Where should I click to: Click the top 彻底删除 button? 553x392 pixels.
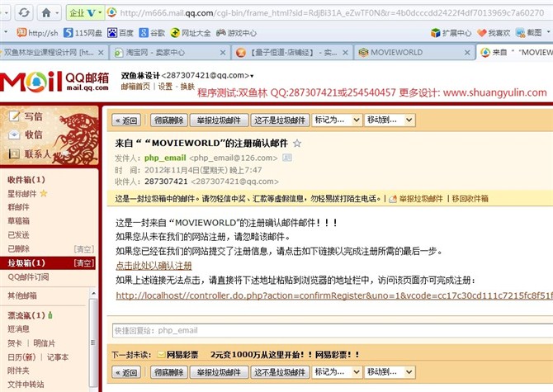click(169, 120)
